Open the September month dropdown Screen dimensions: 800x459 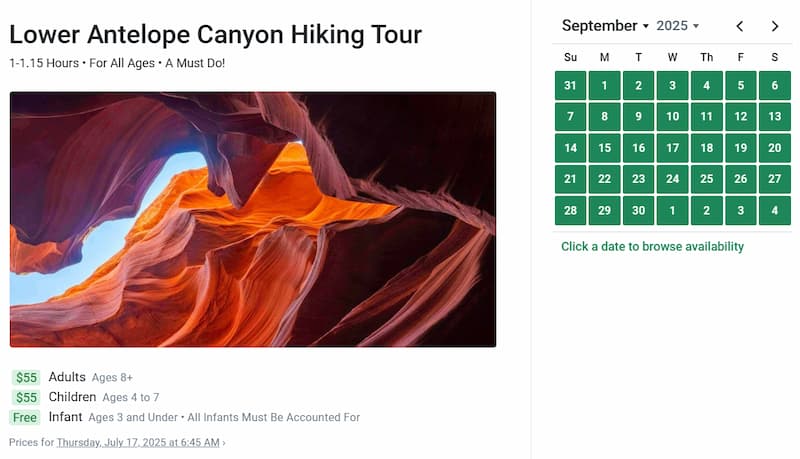coord(605,26)
